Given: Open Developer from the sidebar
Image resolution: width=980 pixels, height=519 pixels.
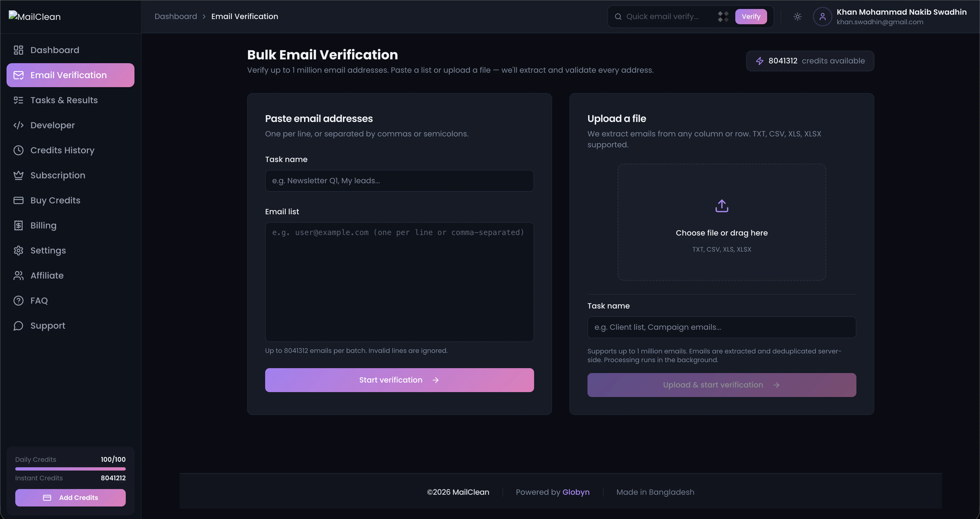Looking at the screenshot, I should (x=53, y=125).
